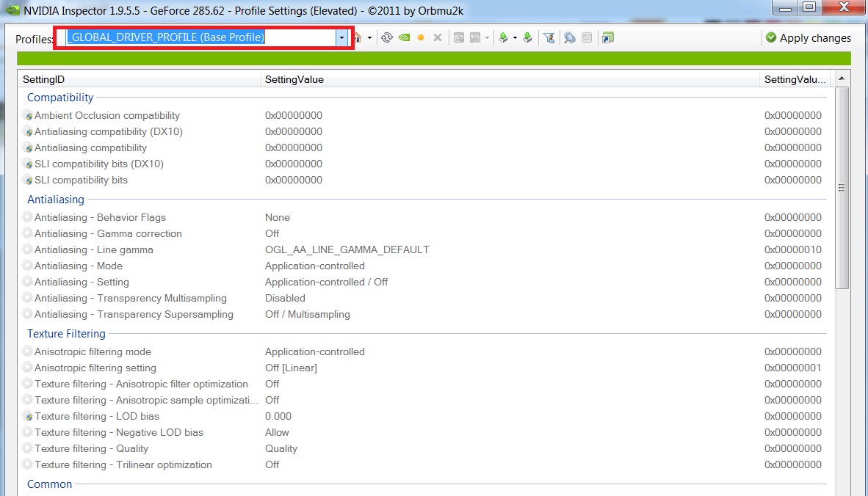This screenshot has height=496, width=868.
Task: Collapse the Compatibility group header
Action: (60, 98)
